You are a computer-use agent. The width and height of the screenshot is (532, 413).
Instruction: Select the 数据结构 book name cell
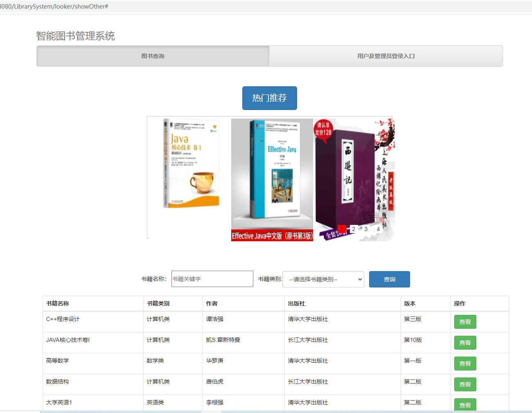coord(93,384)
